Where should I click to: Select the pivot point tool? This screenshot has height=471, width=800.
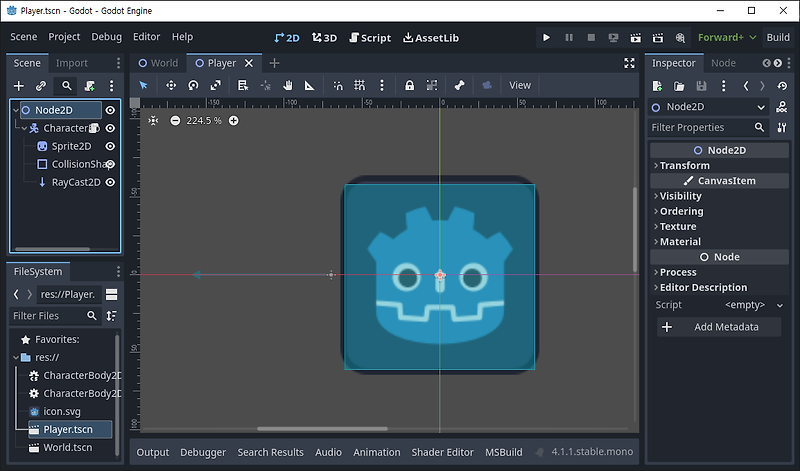[265, 85]
